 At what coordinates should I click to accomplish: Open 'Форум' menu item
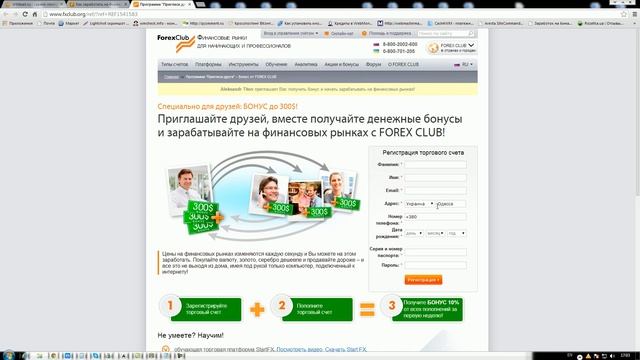[373, 64]
